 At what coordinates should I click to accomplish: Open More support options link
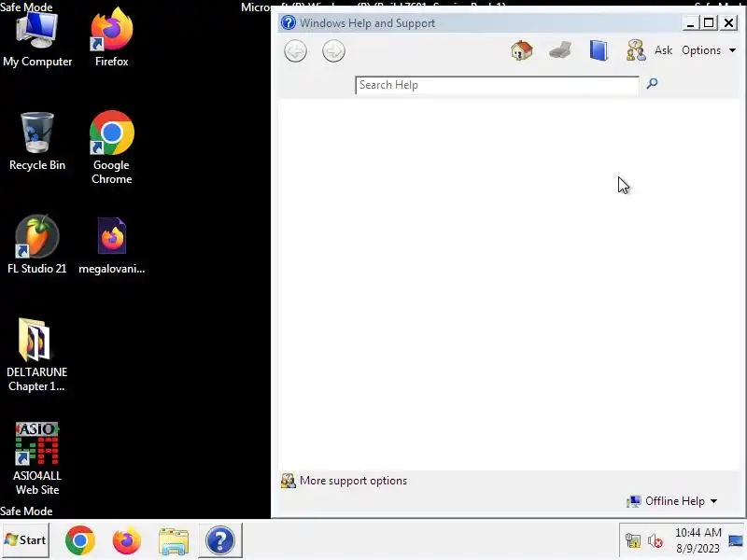pos(353,481)
